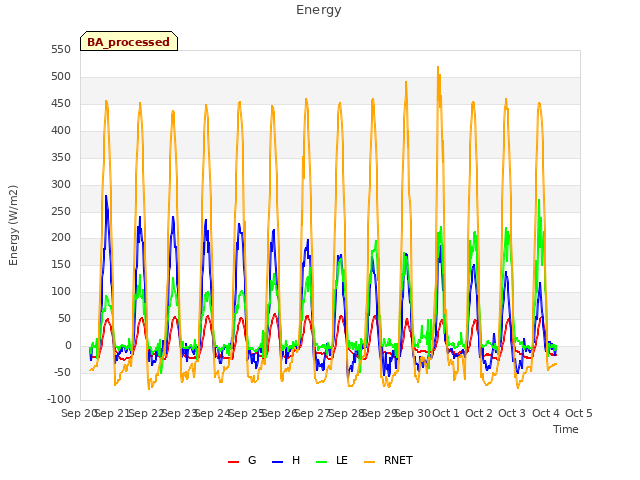Click the tallest blue H peak on Sep 20
Viewport: 640px width, 480px height.
[106, 196]
